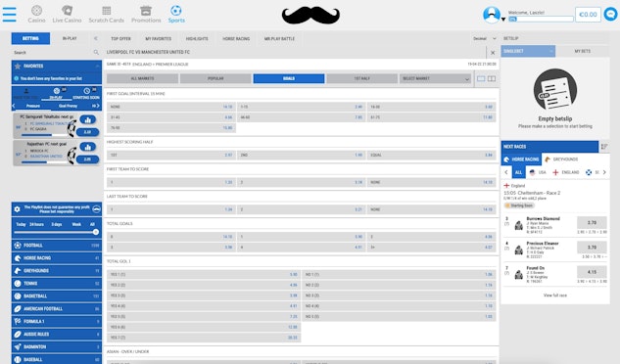The image size is (620, 364).
Task: Show All Markets tab
Action: pyautogui.click(x=143, y=78)
